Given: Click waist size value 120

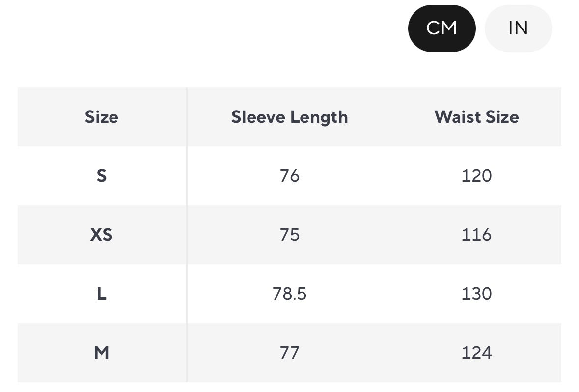Looking at the screenshot, I should [476, 176].
